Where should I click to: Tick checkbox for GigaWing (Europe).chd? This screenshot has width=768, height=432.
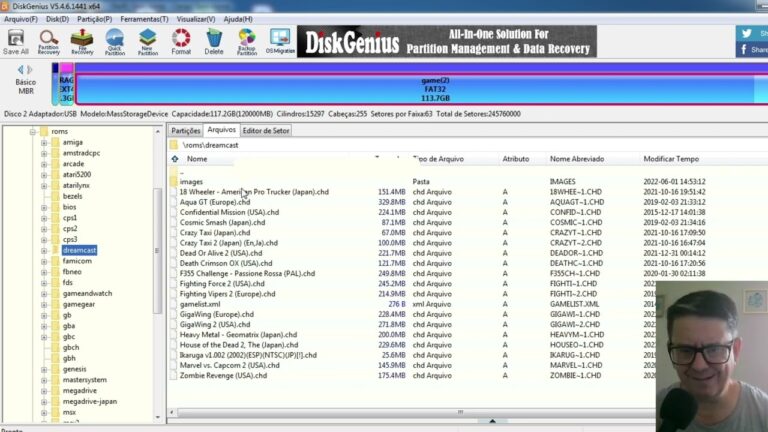(x=173, y=314)
